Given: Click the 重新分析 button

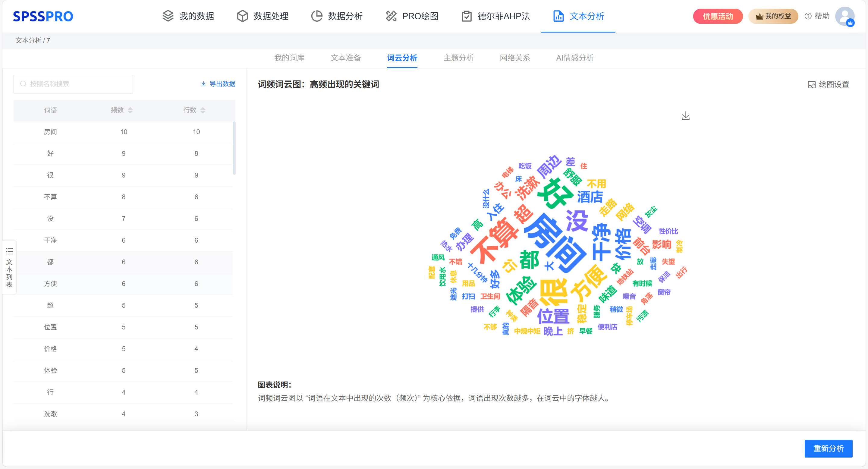Looking at the screenshot, I should pyautogui.click(x=828, y=448).
